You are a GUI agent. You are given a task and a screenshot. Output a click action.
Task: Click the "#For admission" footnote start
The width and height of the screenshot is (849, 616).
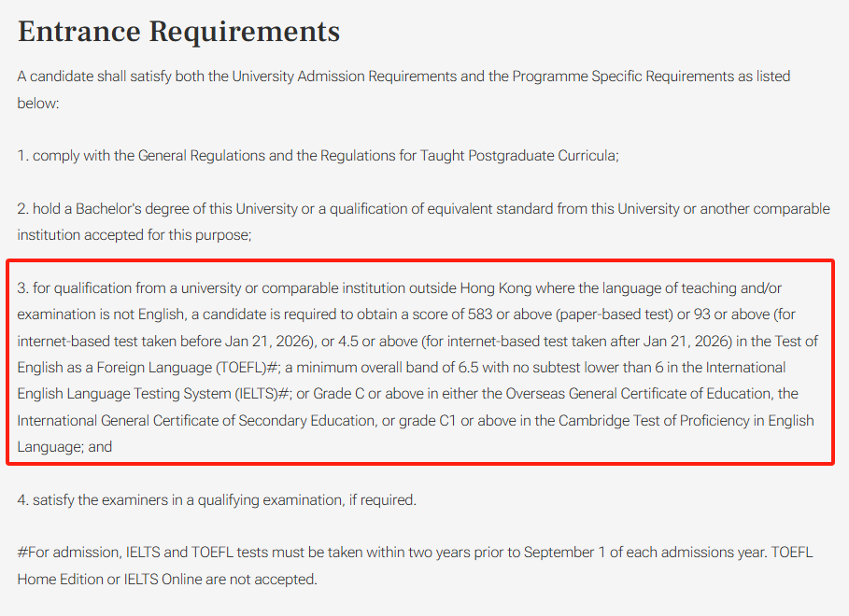click(58, 553)
